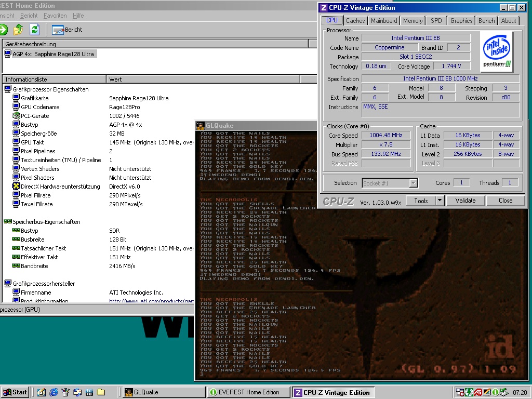532x399 pixels.
Task: Open the ATI product information link
Action: pos(151,301)
